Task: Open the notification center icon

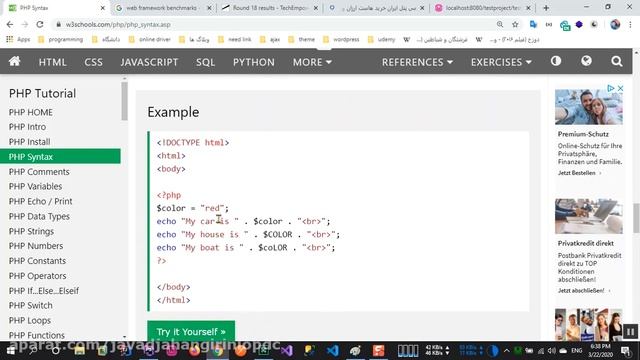Action: coord(626,351)
